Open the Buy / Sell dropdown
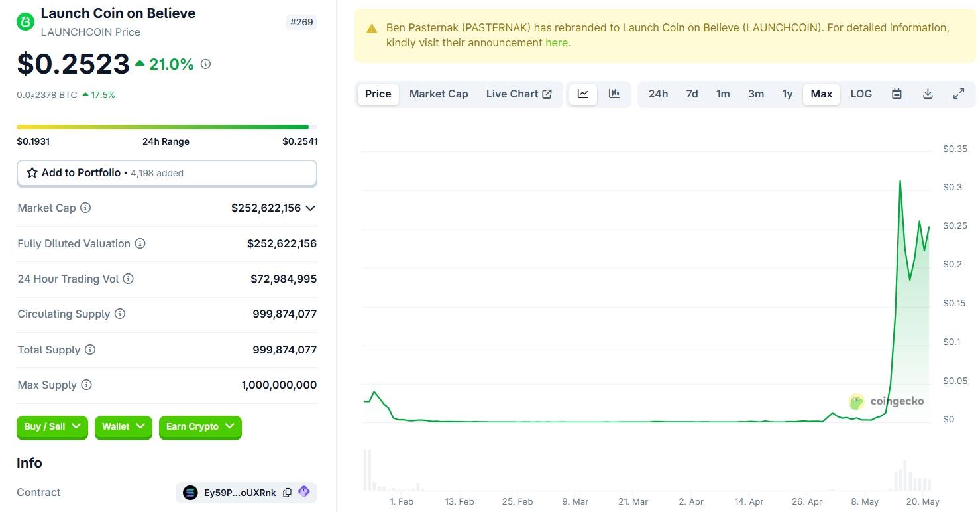 [52, 427]
